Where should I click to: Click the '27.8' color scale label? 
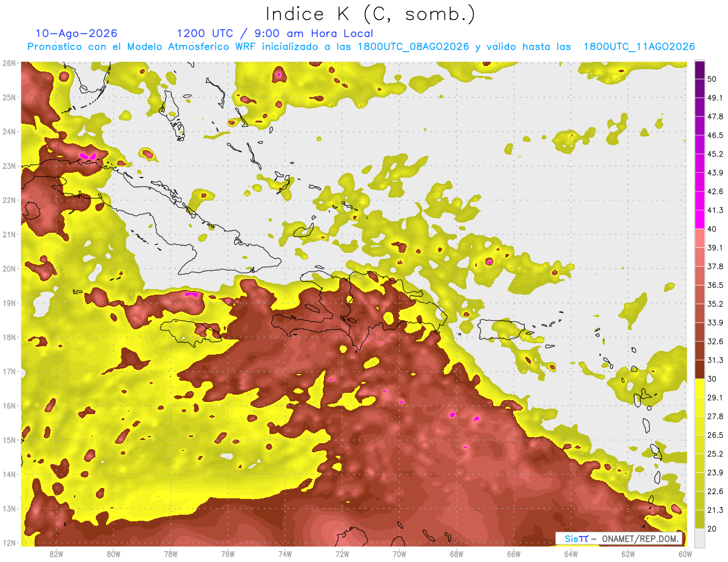[x=715, y=416]
